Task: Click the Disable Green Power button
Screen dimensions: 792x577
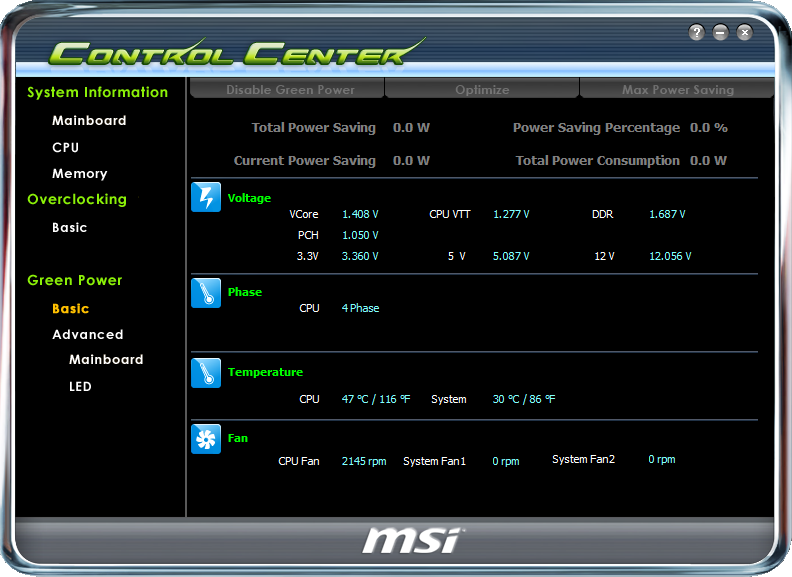Action: (287, 89)
